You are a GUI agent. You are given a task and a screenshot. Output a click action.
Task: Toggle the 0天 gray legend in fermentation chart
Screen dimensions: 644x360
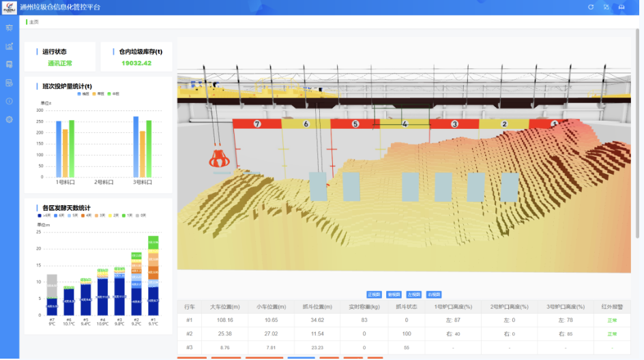click(140, 215)
